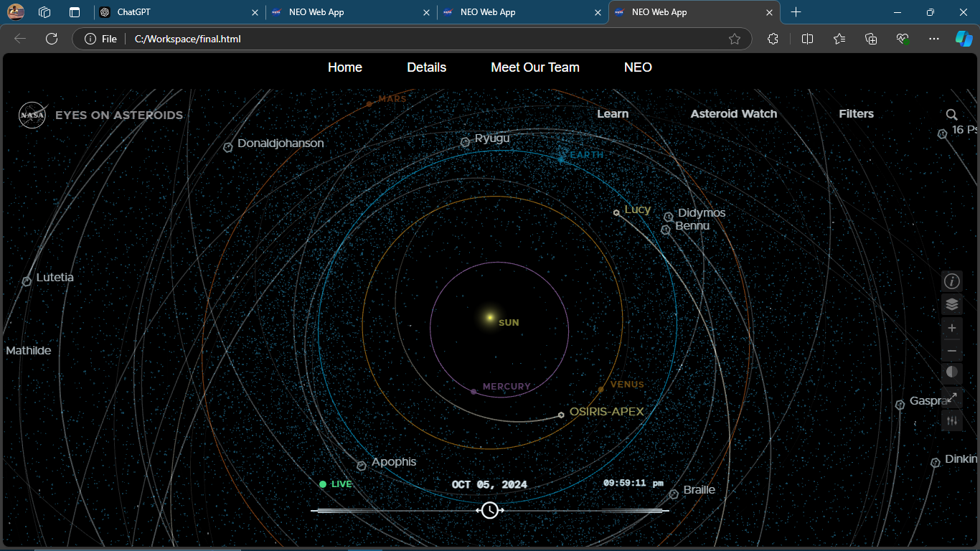Zoom in with the plus button
Image resolution: width=980 pixels, height=551 pixels.
pyautogui.click(x=952, y=328)
